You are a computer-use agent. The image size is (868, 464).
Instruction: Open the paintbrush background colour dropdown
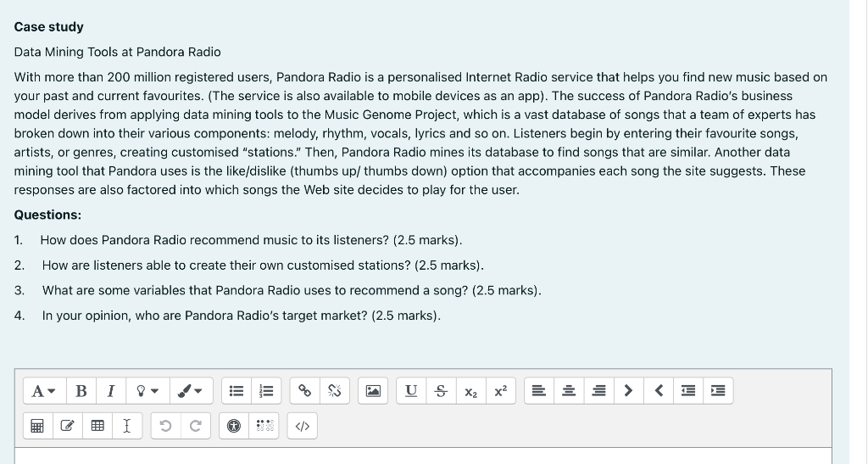[x=191, y=391]
